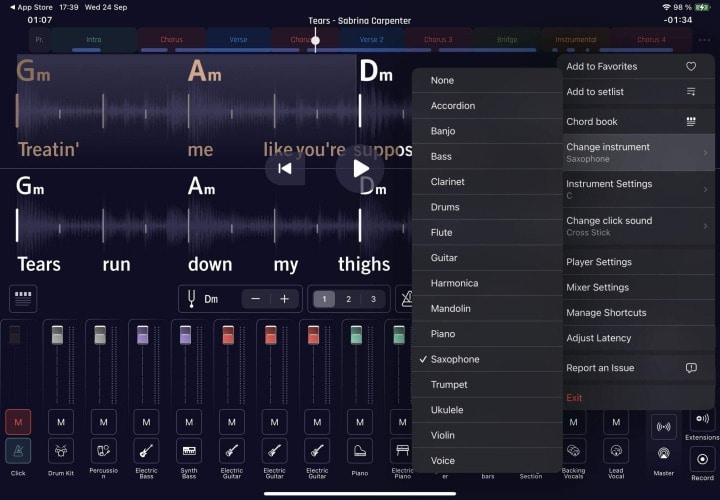
Task: Select the Percussion track icon
Action: pos(103,451)
